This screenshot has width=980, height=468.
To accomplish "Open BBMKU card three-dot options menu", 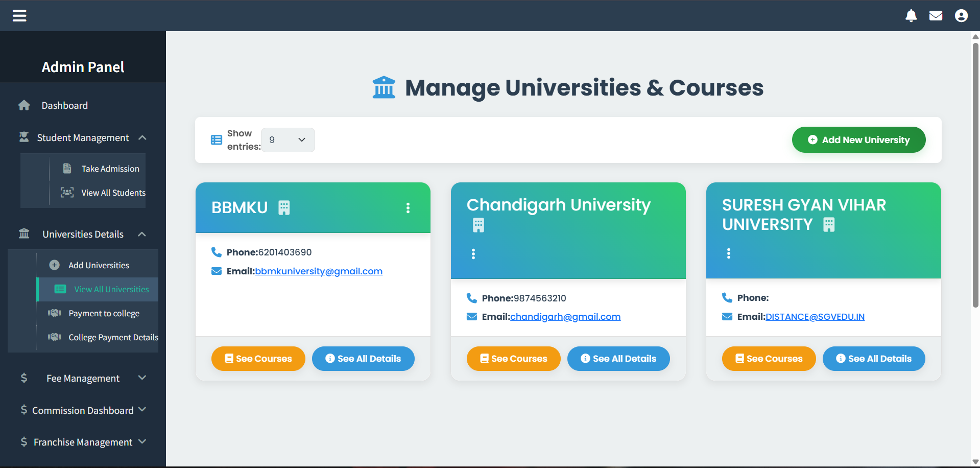I will point(408,208).
